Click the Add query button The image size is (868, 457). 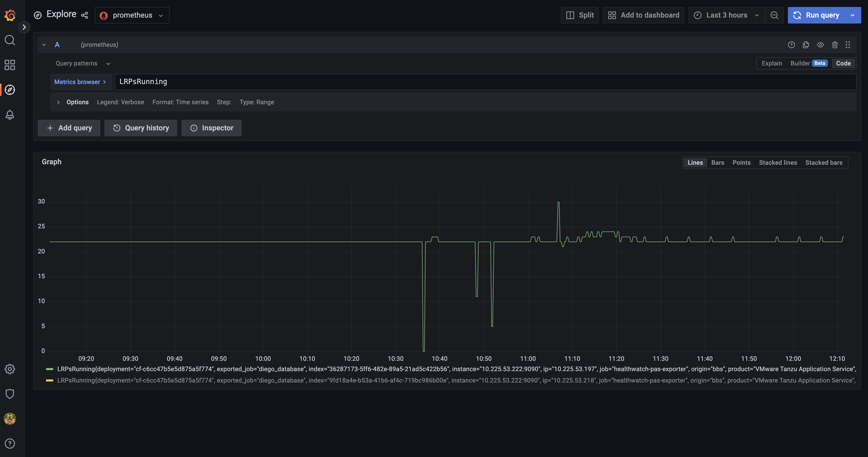point(69,128)
